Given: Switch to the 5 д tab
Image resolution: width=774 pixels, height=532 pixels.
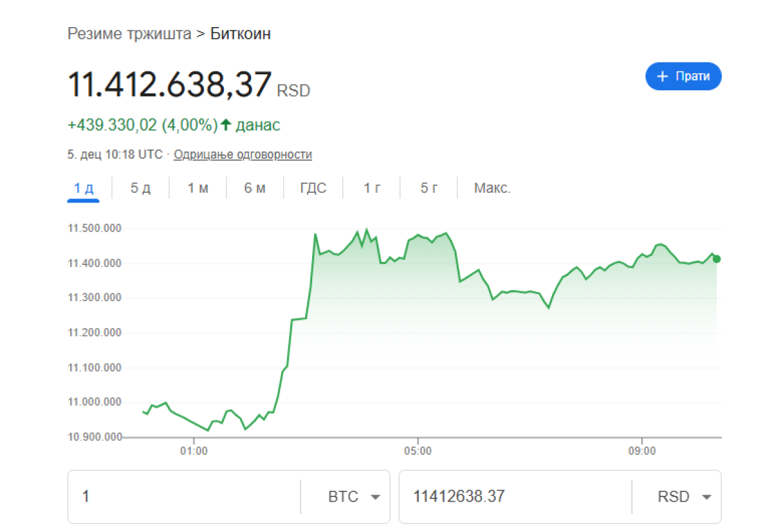Looking at the screenshot, I should pos(141,188).
